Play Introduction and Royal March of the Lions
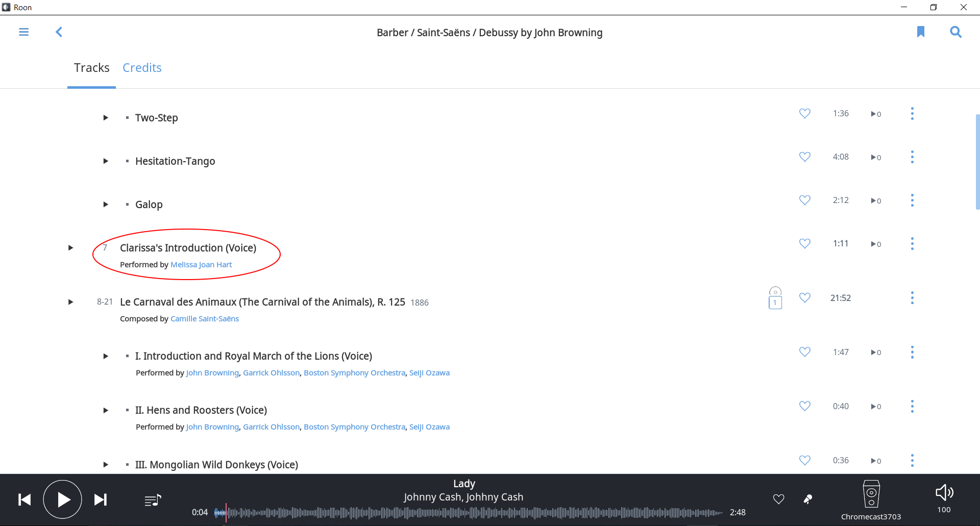980x526 pixels. click(106, 356)
